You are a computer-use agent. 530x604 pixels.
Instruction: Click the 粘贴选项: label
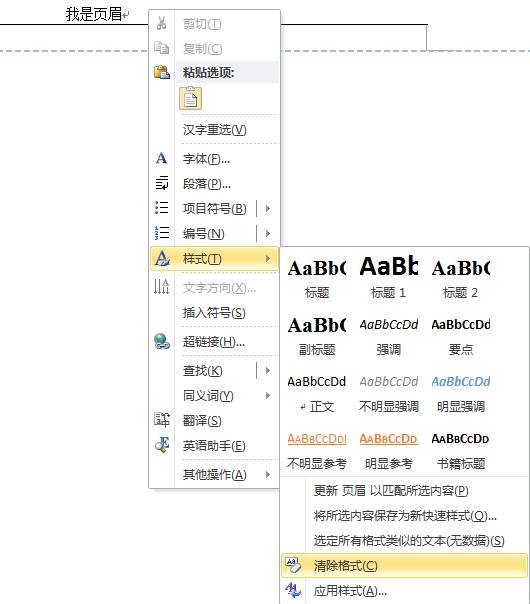tap(208, 72)
